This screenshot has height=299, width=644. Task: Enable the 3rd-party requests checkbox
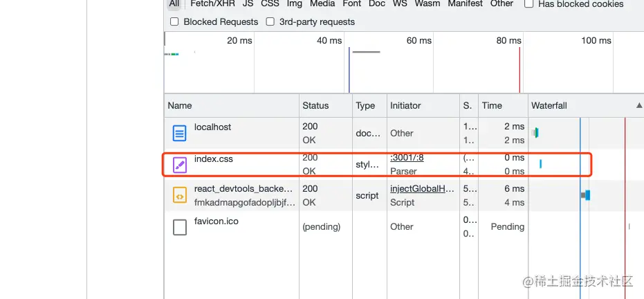pyautogui.click(x=270, y=21)
